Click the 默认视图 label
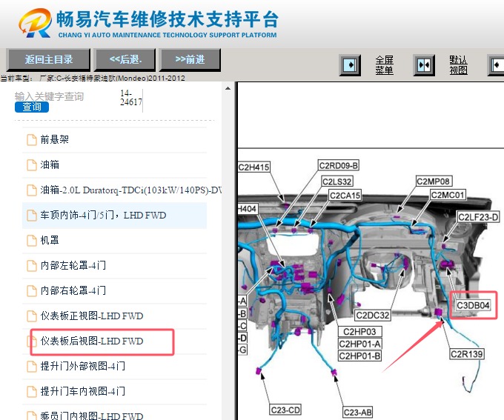Image resolution: width=504 pixels, height=420 pixels. click(458, 65)
